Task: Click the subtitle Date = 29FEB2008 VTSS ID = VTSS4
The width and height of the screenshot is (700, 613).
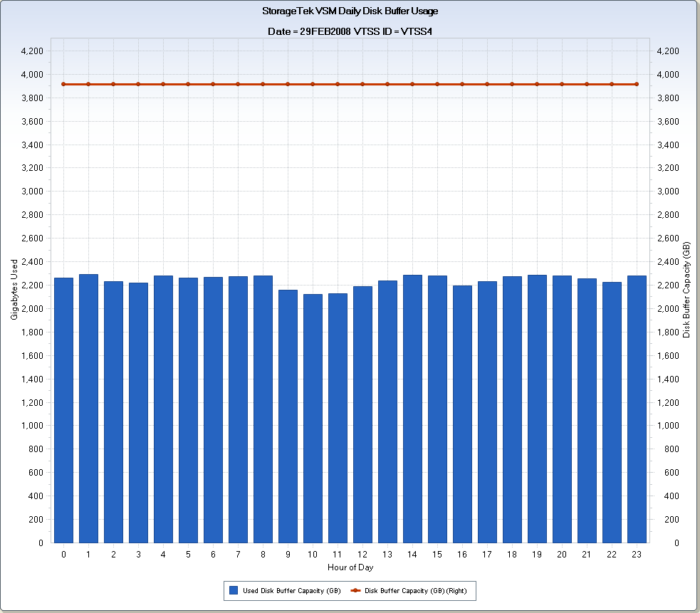Action: click(x=350, y=31)
